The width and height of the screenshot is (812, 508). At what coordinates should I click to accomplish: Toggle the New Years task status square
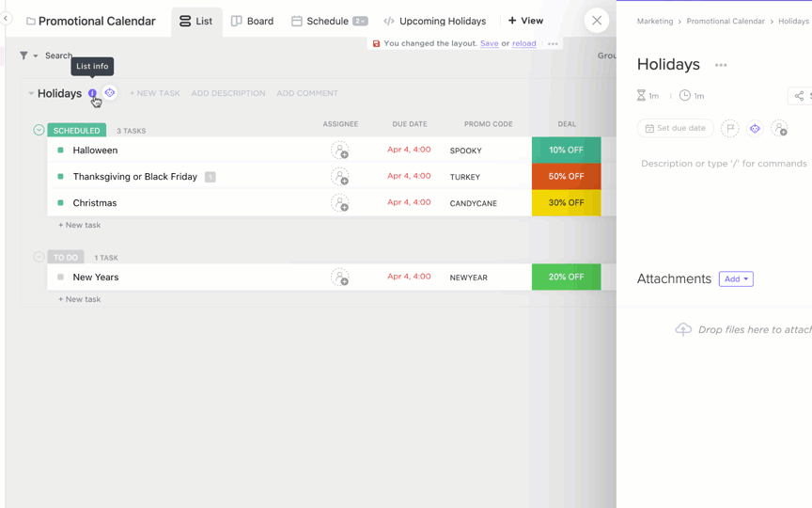pyautogui.click(x=60, y=278)
